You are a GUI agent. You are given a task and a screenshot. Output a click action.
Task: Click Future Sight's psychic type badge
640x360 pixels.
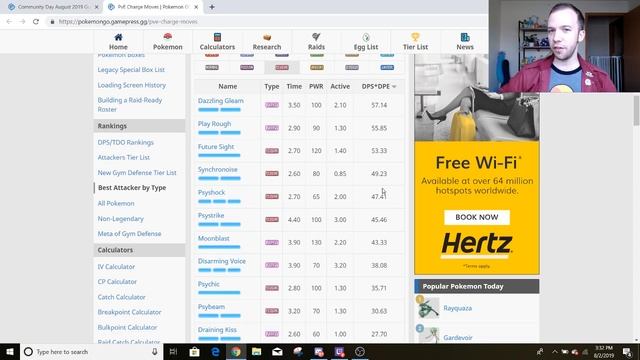pyautogui.click(x=272, y=151)
